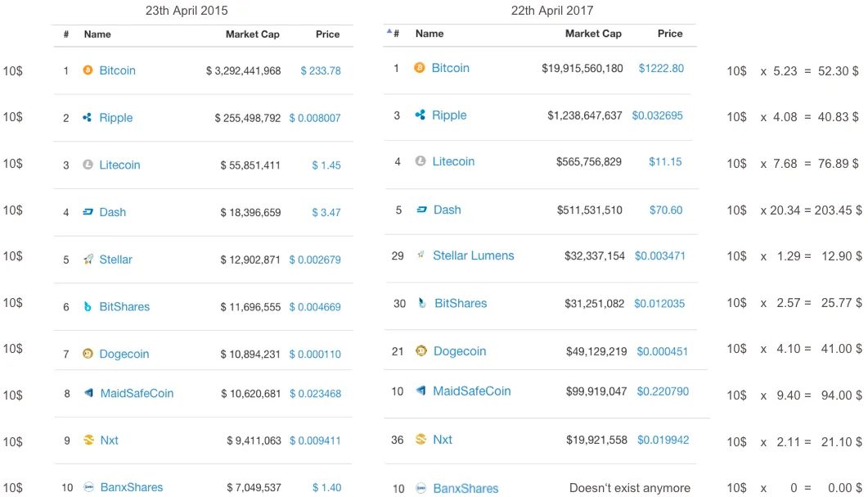
Task: Select the 52.30 $ Bitcoin result
Action: [x=838, y=71]
